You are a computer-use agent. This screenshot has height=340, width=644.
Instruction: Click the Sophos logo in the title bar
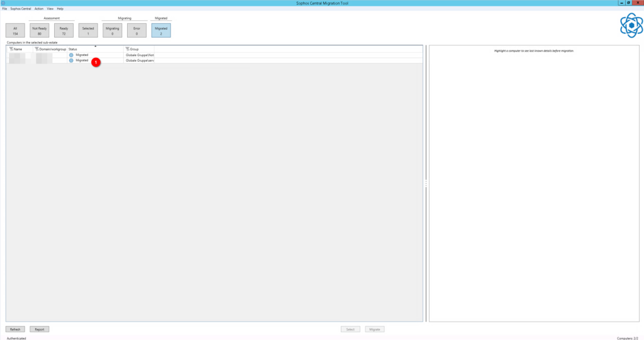[3, 3]
